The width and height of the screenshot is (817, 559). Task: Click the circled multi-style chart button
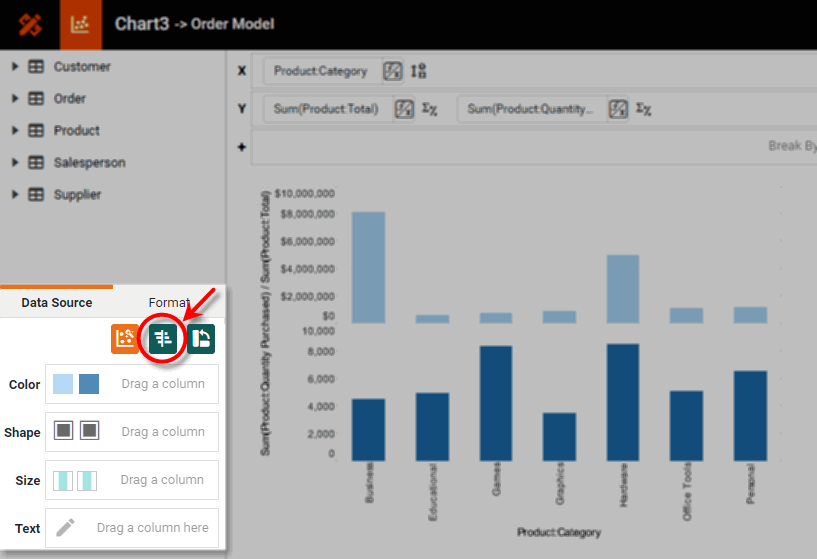[x=163, y=338]
